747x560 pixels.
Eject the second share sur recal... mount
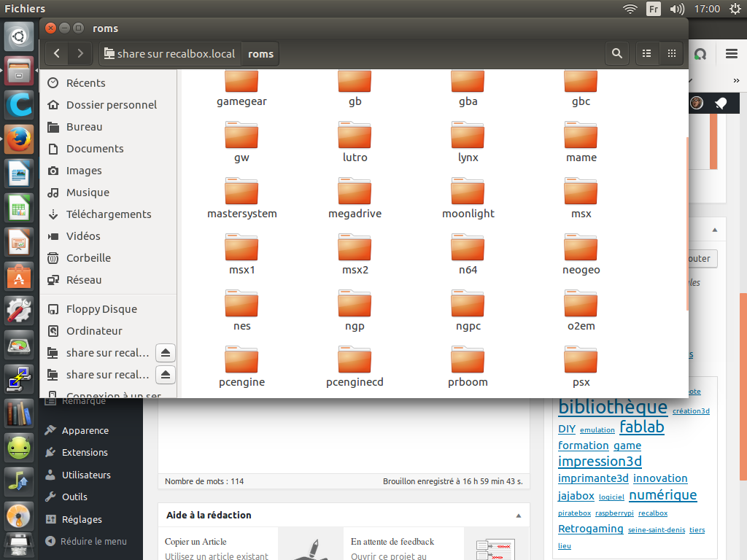(166, 375)
